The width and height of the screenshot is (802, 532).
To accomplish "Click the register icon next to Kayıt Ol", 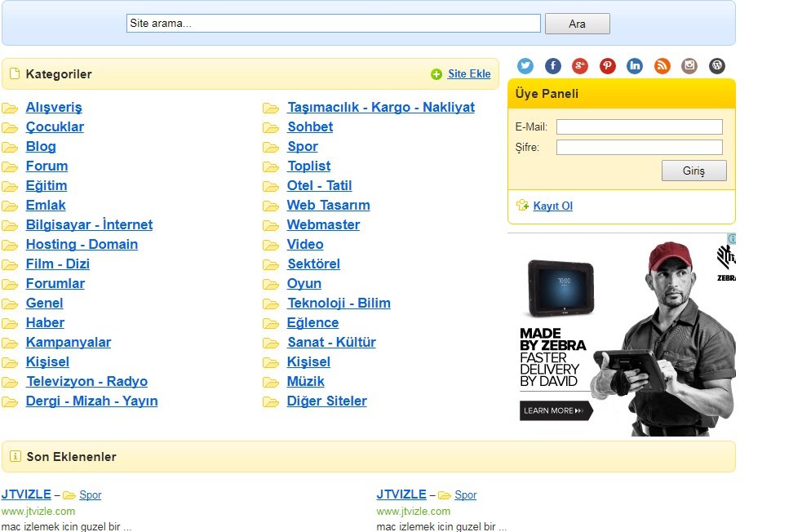I will coord(522,205).
